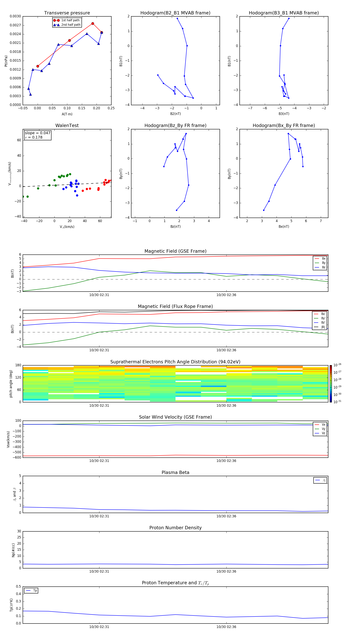351x644 pixels.
Task: Click the 'Np(#/cc)' axis label
Action: pyautogui.click(x=13, y=550)
